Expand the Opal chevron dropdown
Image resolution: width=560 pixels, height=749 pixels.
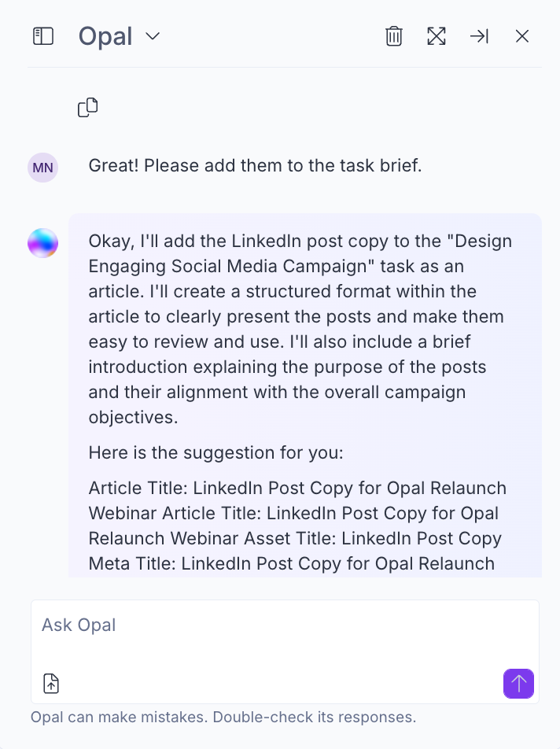coord(153,36)
